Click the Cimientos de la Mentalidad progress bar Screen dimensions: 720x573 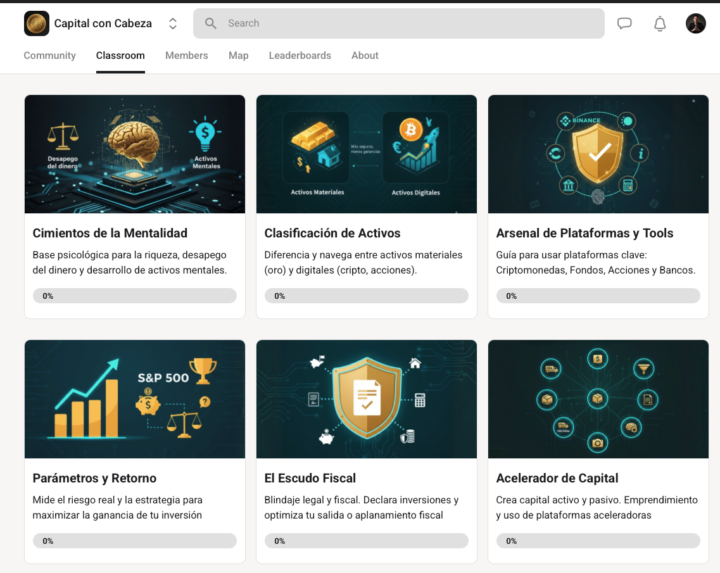[x=135, y=296]
